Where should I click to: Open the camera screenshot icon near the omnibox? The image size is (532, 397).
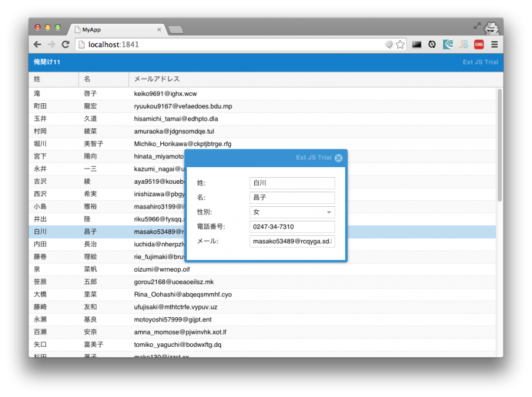click(x=417, y=44)
